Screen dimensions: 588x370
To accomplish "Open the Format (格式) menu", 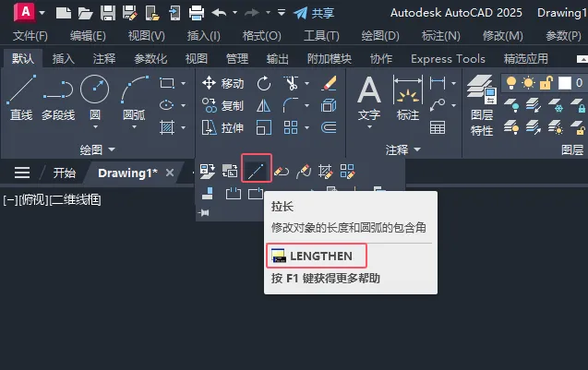I will (x=262, y=36).
